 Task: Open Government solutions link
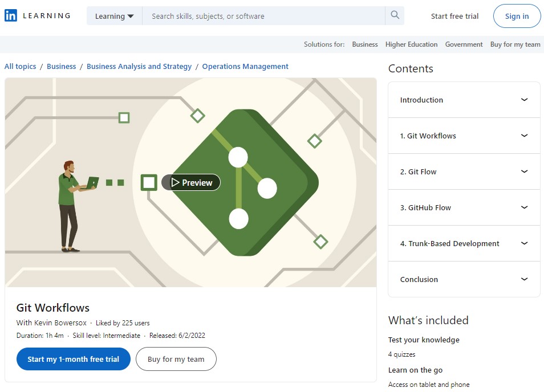[x=464, y=44]
